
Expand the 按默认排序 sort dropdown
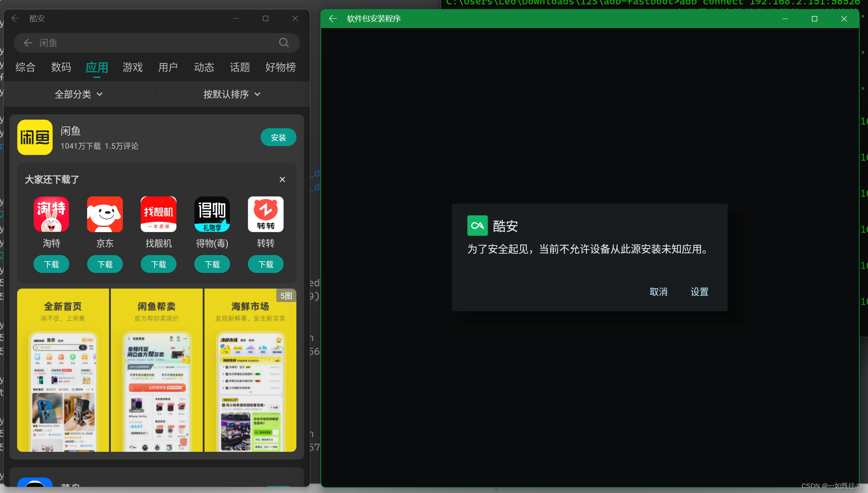click(232, 94)
